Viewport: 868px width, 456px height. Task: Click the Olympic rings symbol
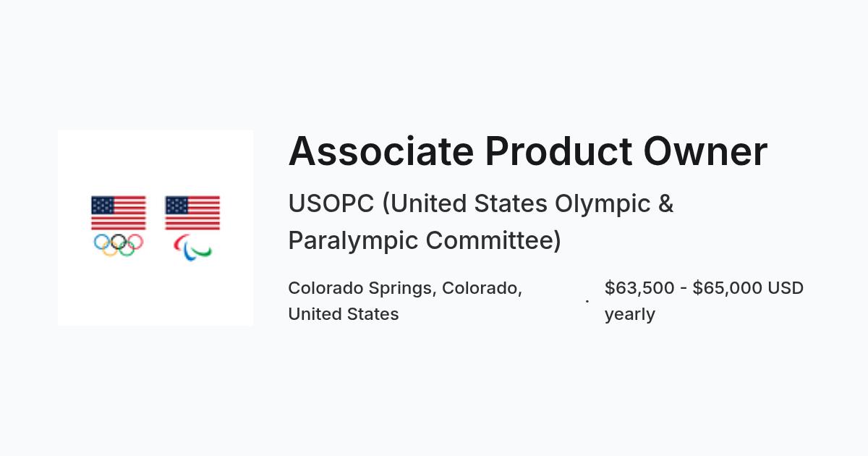coord(119,245)
